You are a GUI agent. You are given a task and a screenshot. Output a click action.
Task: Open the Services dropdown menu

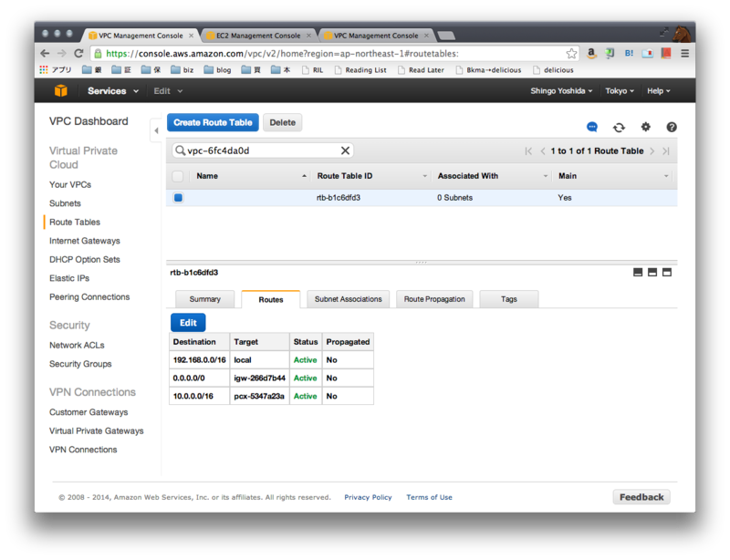tap(112, 91)
